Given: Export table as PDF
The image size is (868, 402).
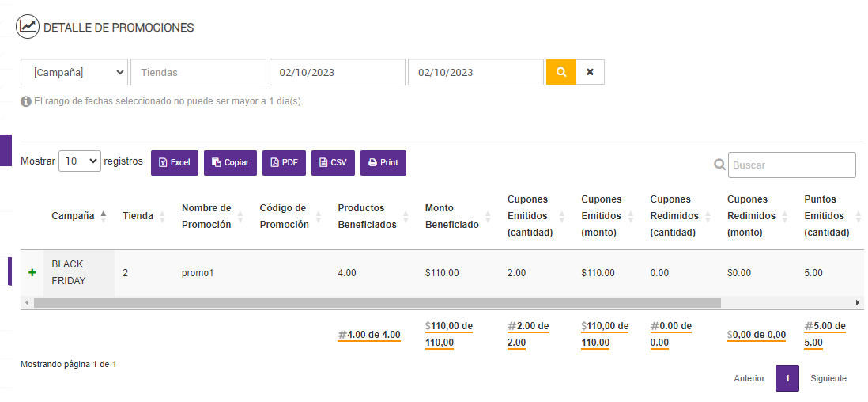Looking at the screenshot, I should pyautogui.click(x=284, y=162).
